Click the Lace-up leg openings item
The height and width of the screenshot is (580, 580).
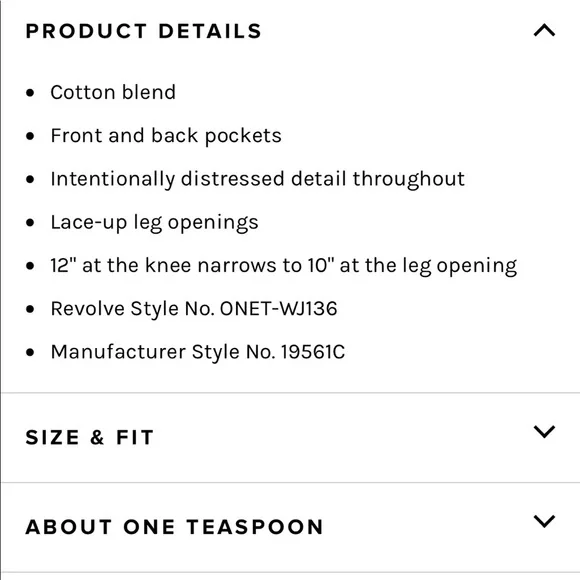pos(154,223)
